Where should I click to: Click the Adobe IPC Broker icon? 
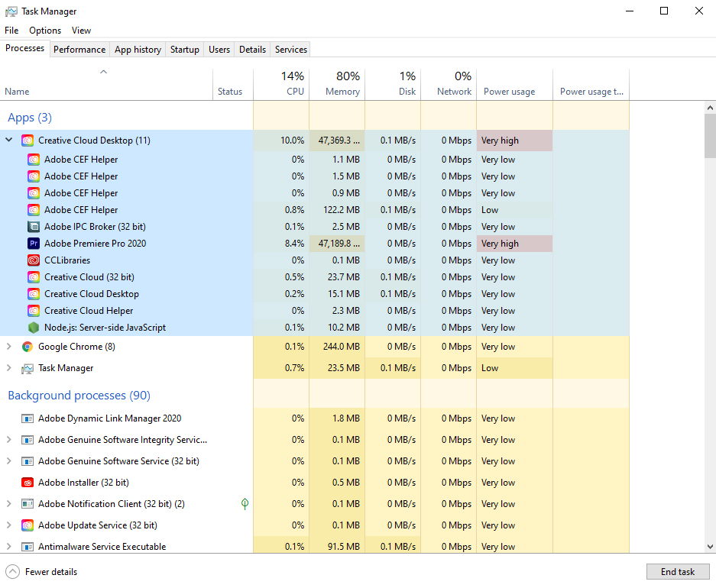pos(34,227)
